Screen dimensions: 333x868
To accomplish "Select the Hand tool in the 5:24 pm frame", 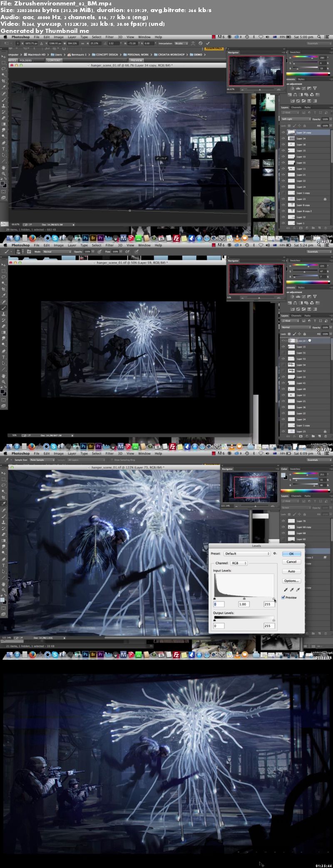I will (x=4, y=376).
